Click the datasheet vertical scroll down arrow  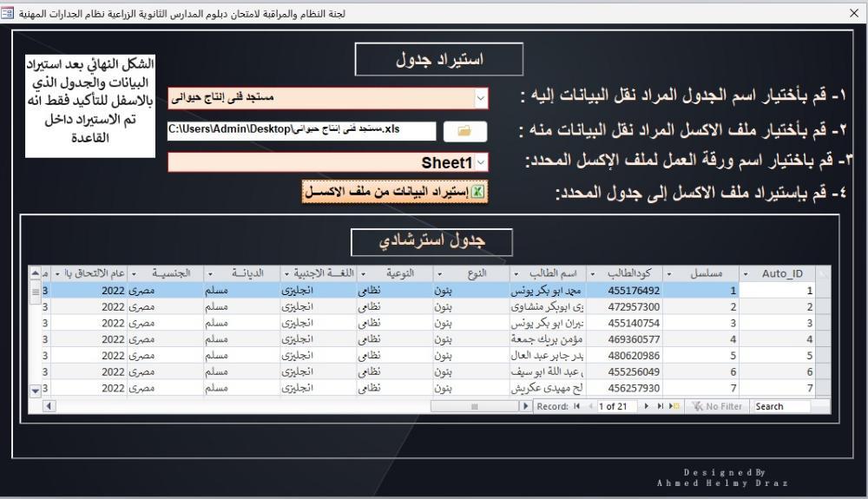point(36,391)
